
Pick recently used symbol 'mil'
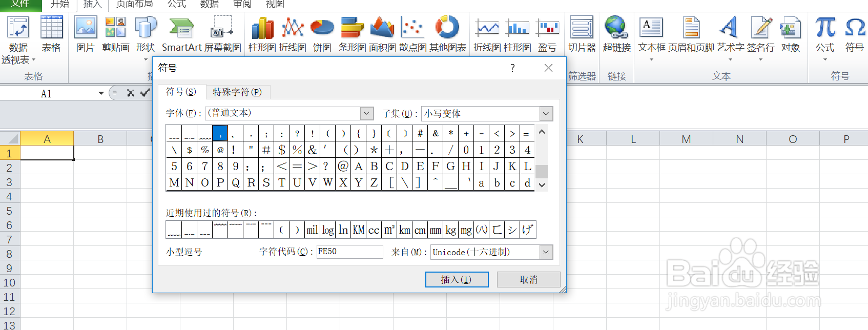pyautogui.click(x=313, y=230)
